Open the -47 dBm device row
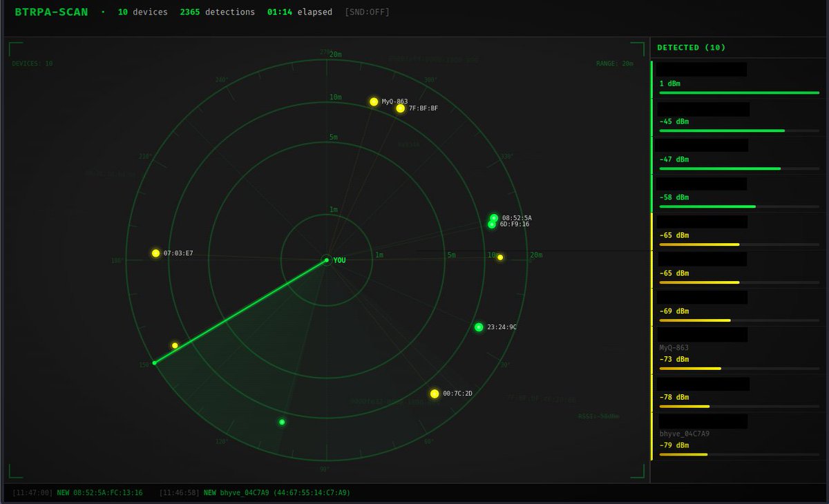The image size is (829, 504). coord(737,155)
